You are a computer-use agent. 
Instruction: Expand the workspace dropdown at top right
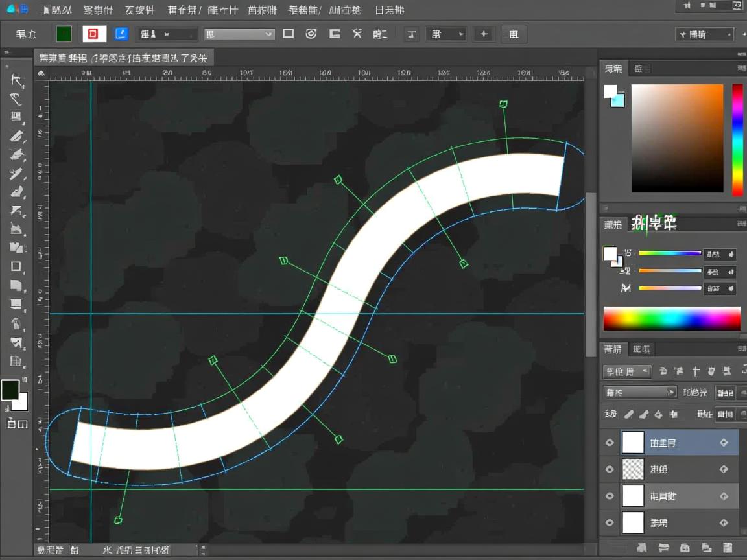click(x=704, y=34)
